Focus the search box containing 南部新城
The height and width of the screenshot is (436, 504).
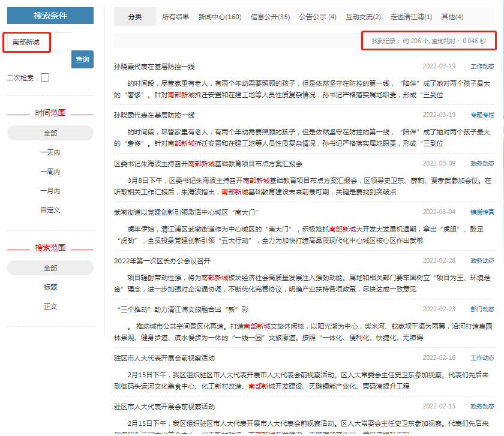click(x=39, y=42)
